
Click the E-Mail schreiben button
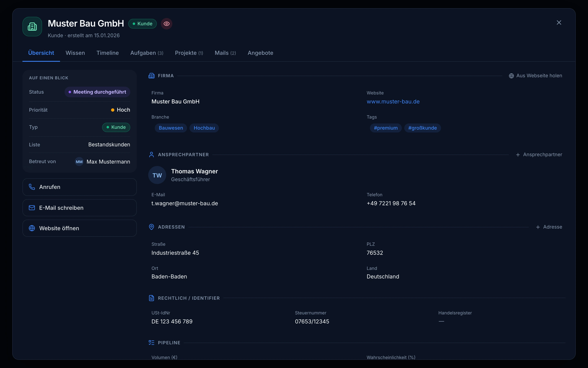pyautogui.click(x=79, y=208)
